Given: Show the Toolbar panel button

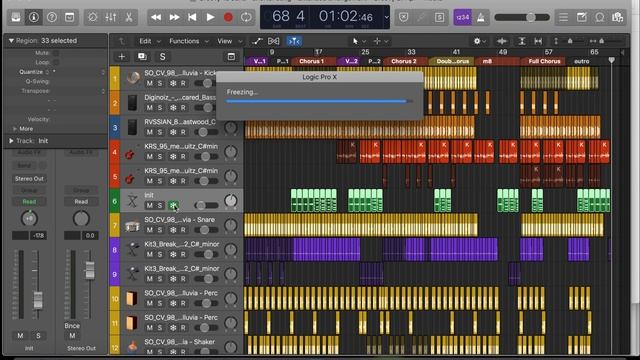Looking at the screenshot, I should [x=70, y=17].
